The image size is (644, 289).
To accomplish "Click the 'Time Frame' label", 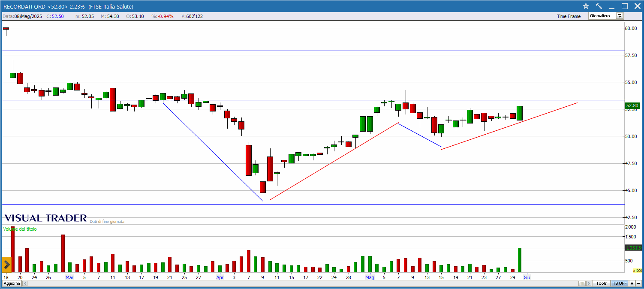I will point(569,16).
